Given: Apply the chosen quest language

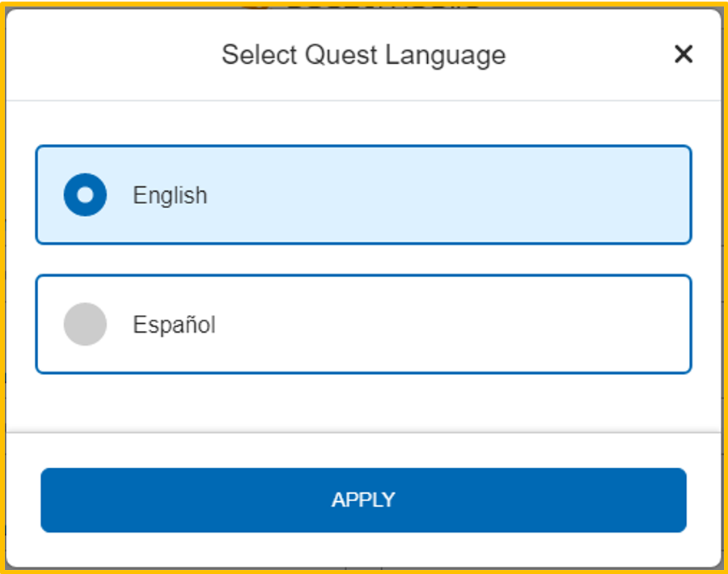Looking at the screenshot, I should tap(363, 500).
